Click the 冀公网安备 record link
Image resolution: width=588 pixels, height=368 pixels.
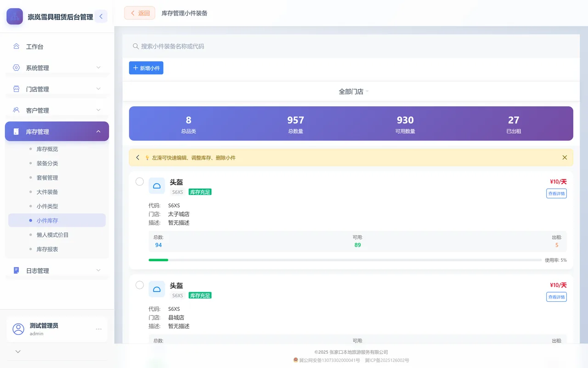(x=329, y=360)
